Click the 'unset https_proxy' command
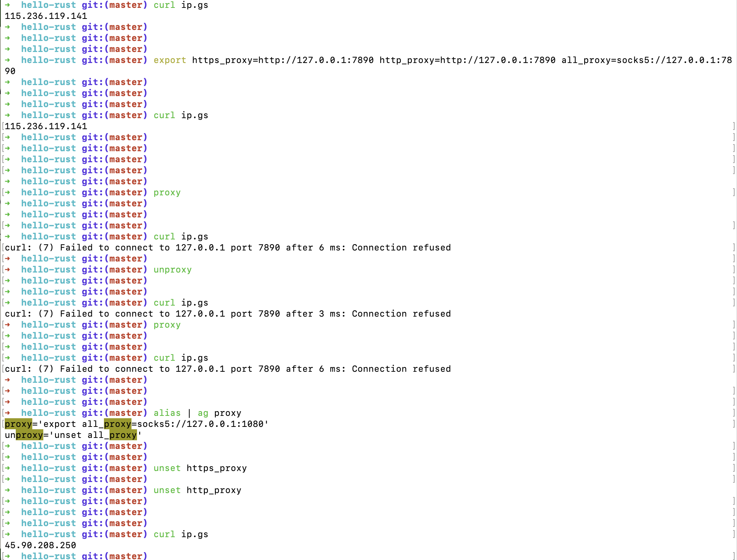This screenshot has width=737, height=560. [200, 468]
